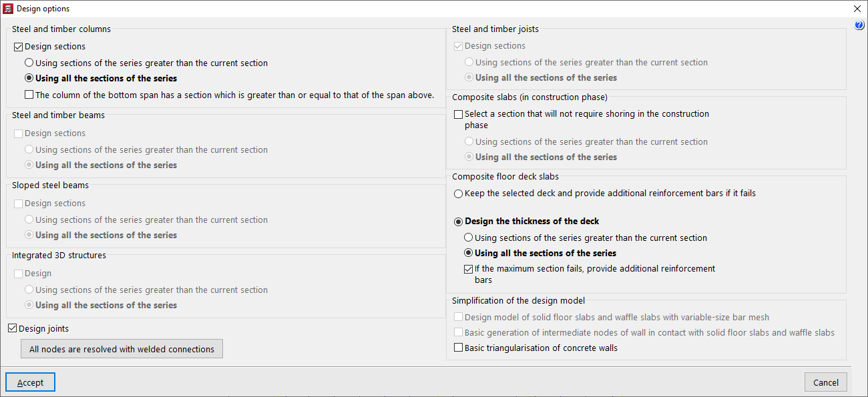Select Design the thickness of the deck
Viewport: 868px width, 397px height.
point(459,222)
